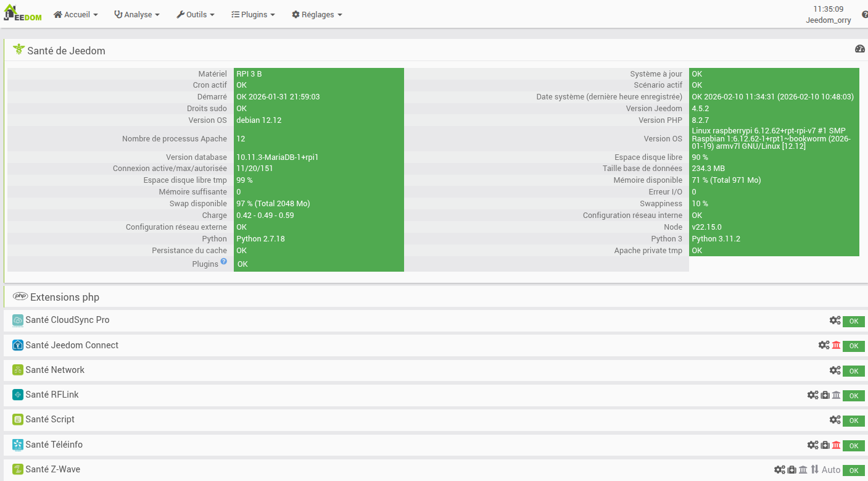Open CloudSync Pro configuration gears

(835, 320)
